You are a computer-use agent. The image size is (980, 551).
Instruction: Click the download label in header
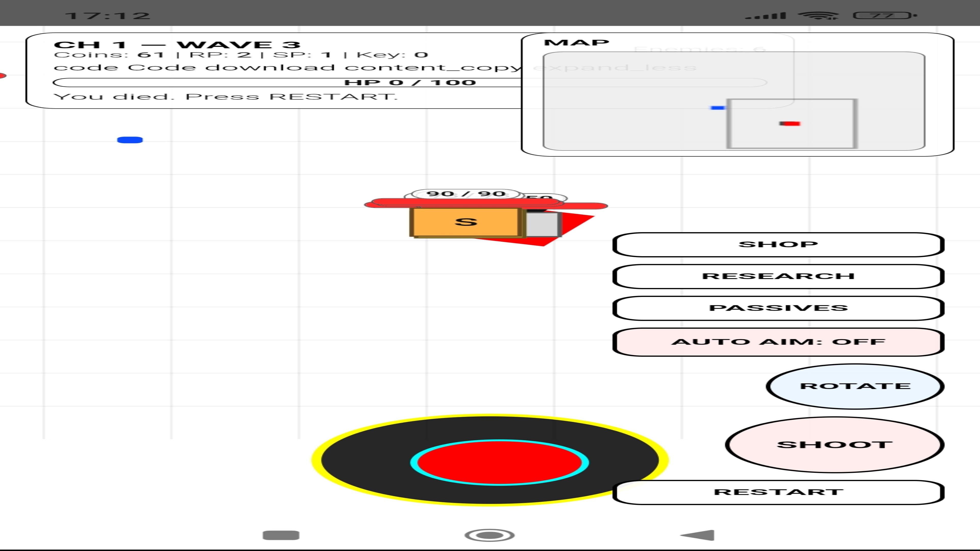pyautogui.click(x=270, y=68)
